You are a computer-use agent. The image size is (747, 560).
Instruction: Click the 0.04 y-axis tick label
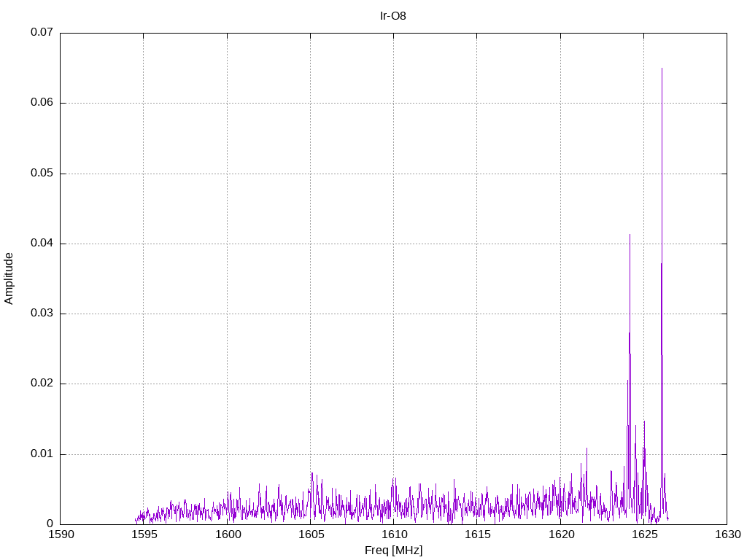point(42,244)
